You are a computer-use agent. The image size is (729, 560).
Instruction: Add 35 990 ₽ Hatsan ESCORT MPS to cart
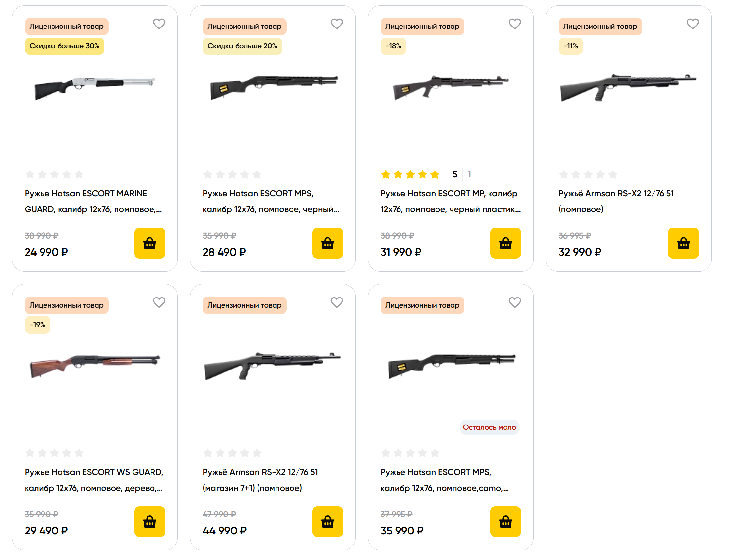click(505, 521)
